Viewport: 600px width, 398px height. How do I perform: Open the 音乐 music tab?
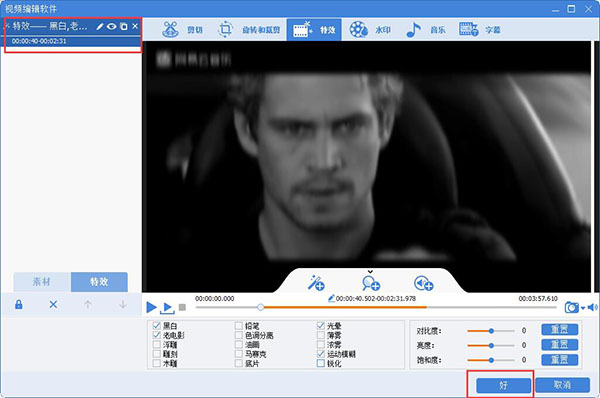[425, 29]
